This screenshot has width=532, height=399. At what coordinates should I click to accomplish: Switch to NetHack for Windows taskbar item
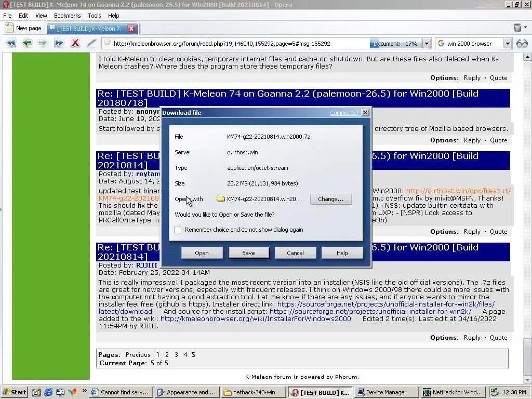pyautogui.click(x=453, y=392)
